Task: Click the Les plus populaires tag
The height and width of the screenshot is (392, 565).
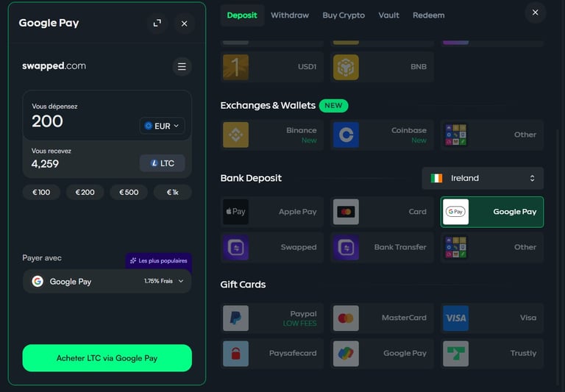Action: tap(159, 260)
